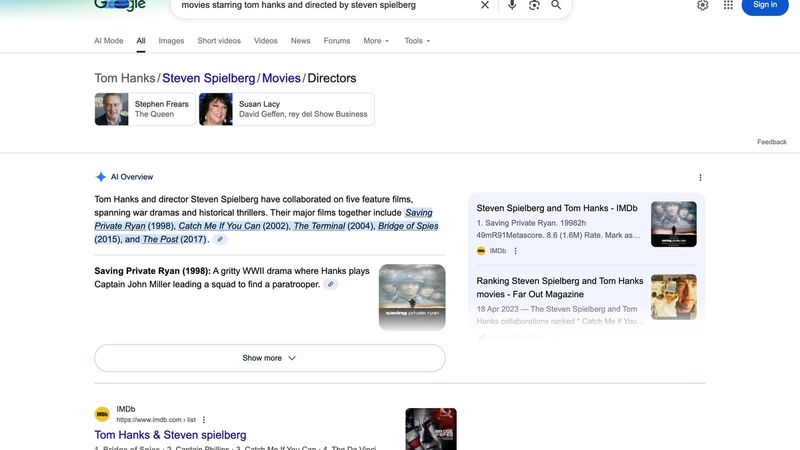Click IMDb logo icon in search result
Screen dimensions: 800x450
click(102, 414)
